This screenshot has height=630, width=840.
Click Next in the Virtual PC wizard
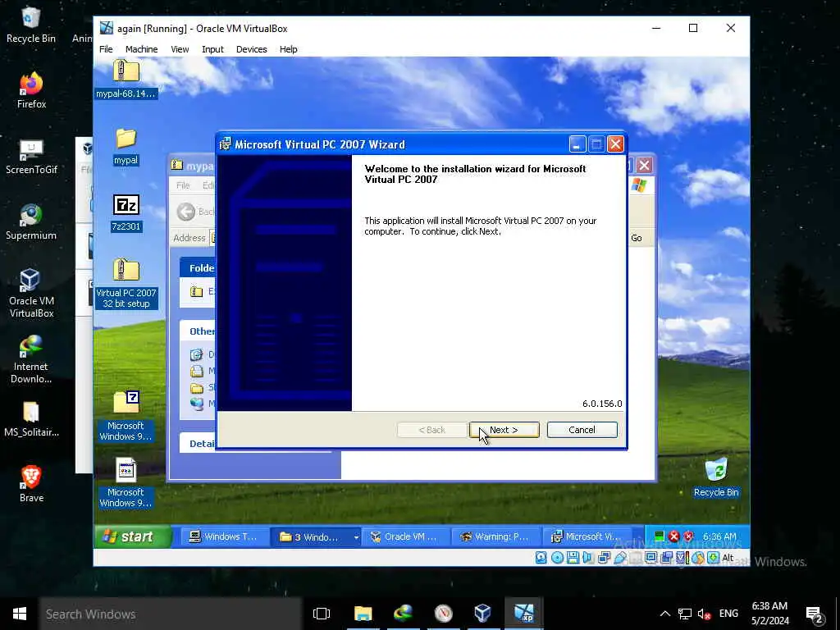click(504, 430)
